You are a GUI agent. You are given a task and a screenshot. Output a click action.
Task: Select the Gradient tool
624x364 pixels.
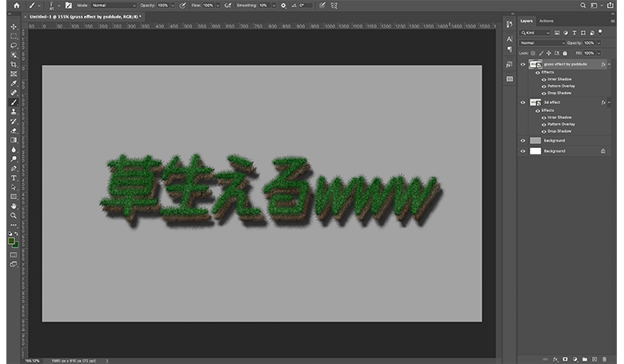pos(14,140)
